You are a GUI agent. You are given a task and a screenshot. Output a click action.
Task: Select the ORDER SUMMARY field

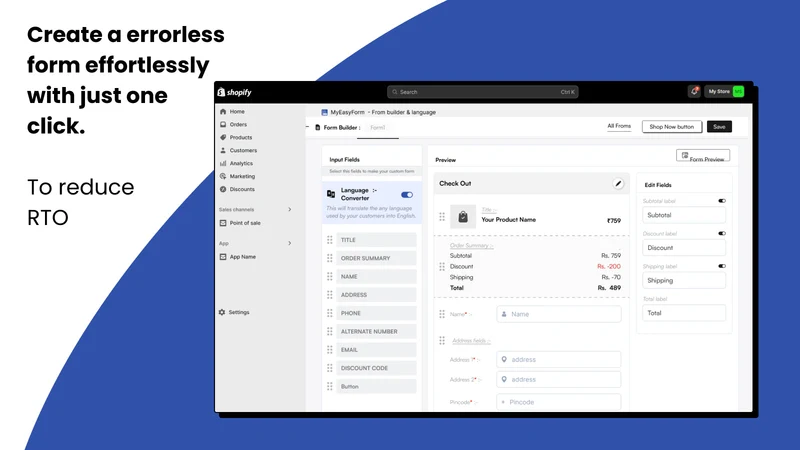376,258
